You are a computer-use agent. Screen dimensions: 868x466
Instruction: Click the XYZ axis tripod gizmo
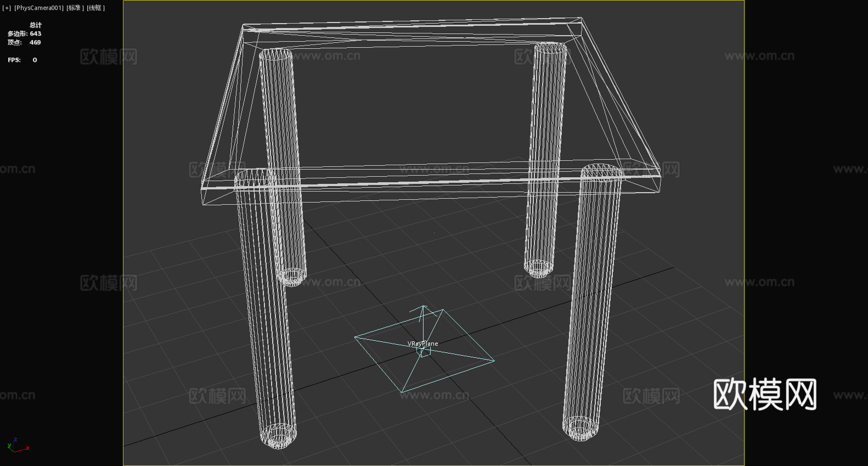[x=18, y=445]
